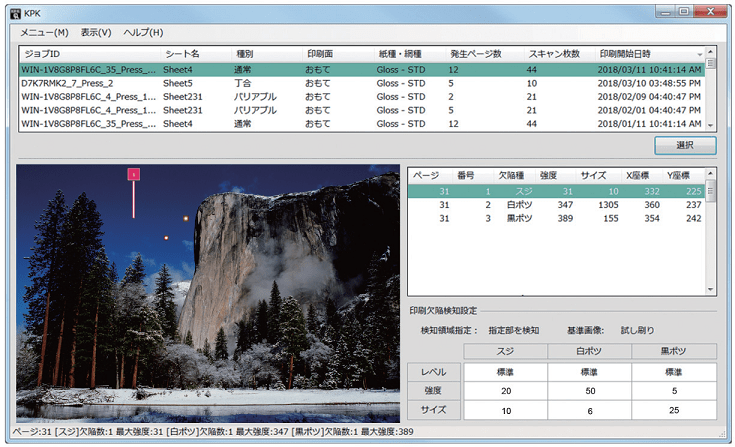Click the 選択 button

(x=685, y=145)
